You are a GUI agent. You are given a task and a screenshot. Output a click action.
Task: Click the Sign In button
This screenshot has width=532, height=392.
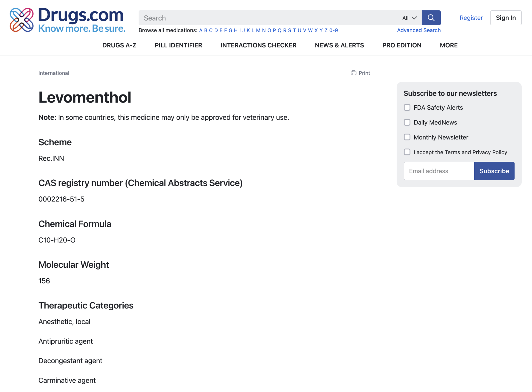click(x=505, y=18)
